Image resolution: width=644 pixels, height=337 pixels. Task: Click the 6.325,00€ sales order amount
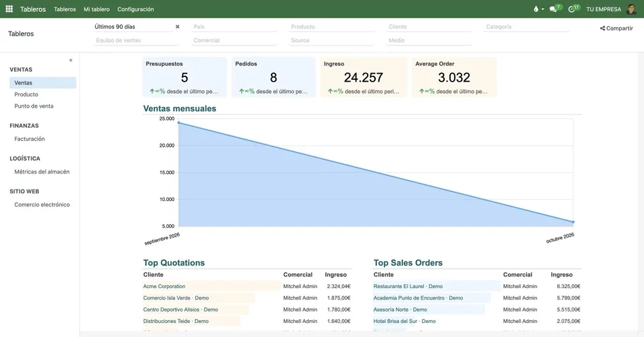click(568, 287)
